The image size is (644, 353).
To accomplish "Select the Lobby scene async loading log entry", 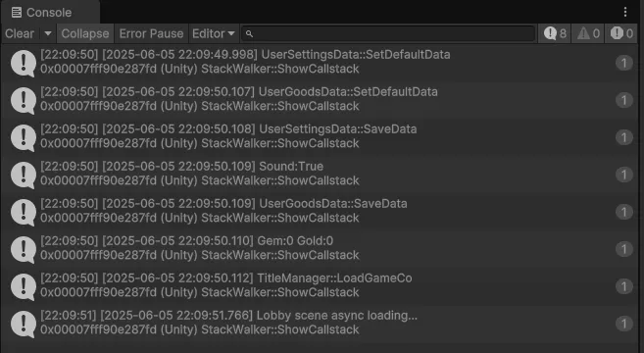I will 320,324.
